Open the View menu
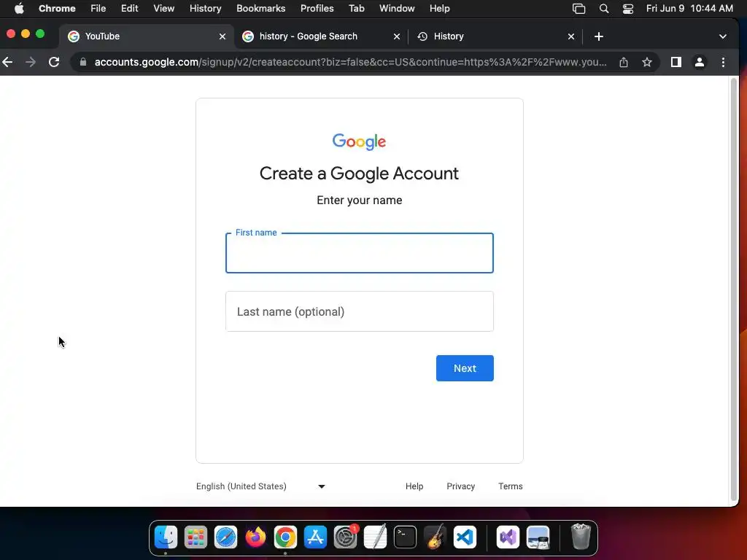The width and height of the screenshot is (747, 560). click(x=164, y=8)
